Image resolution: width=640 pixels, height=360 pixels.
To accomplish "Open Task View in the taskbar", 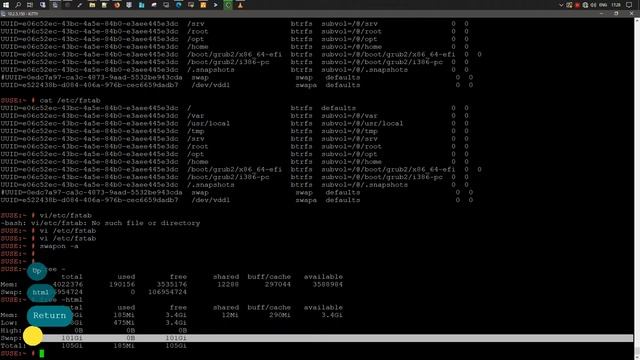I will coord(30,5).
